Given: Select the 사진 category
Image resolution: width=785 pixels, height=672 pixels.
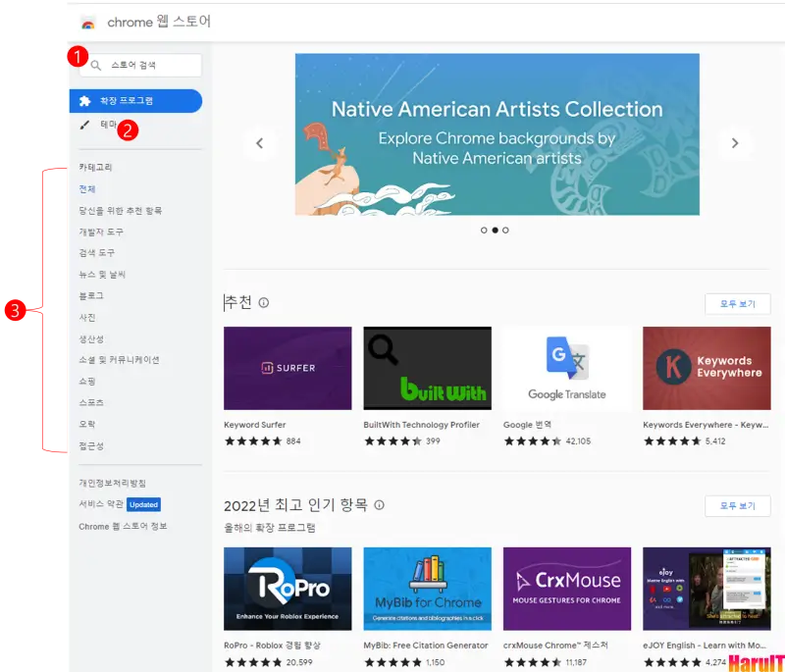Looking at the screenshot, I should pos(87,317).
